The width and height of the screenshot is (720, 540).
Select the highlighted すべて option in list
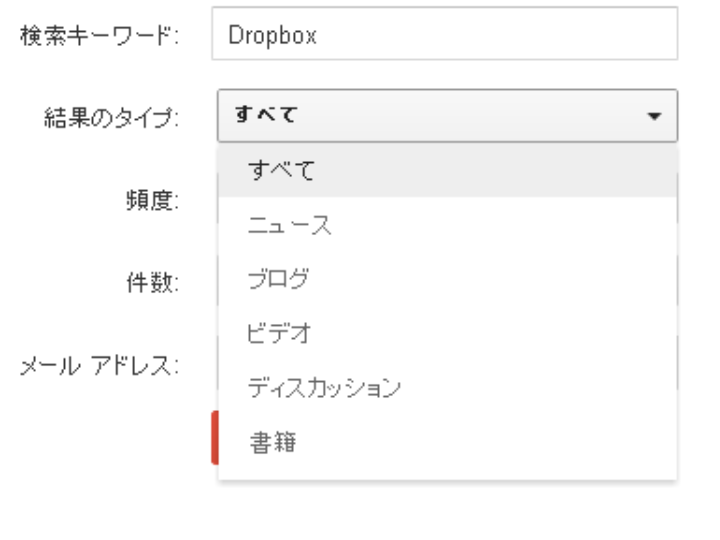click(x=447, y=170)
